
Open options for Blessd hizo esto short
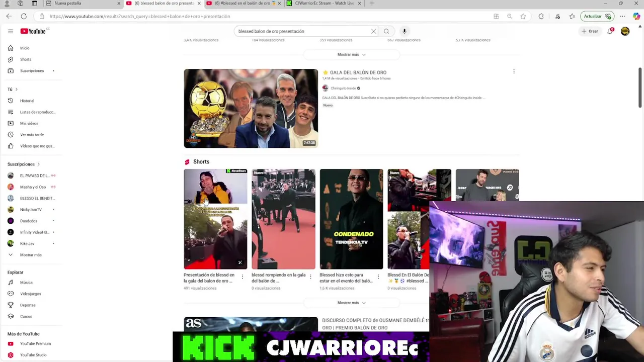tap(378, 277)
